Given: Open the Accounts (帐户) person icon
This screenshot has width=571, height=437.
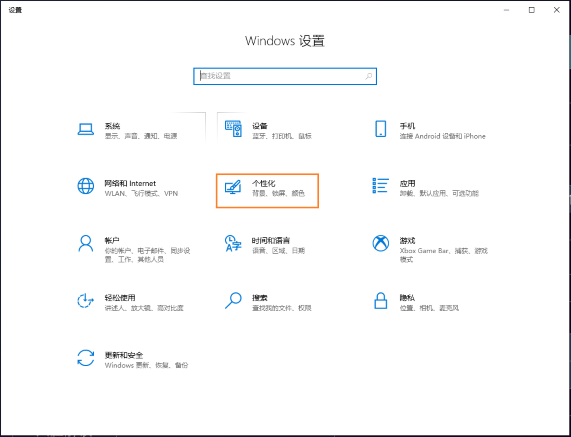Looking at the screenshot, I should click(x=86, y=243).
